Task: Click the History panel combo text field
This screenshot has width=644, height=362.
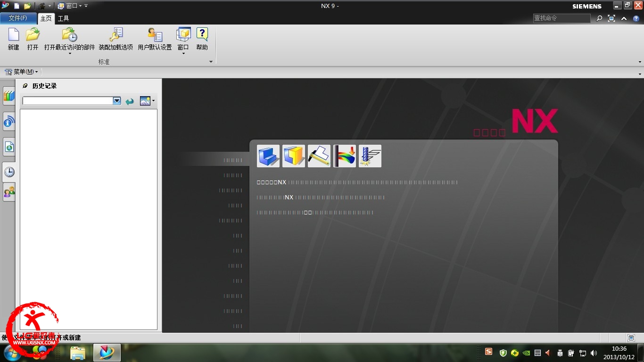Action: pyautogui.click(x=68, y=101)
